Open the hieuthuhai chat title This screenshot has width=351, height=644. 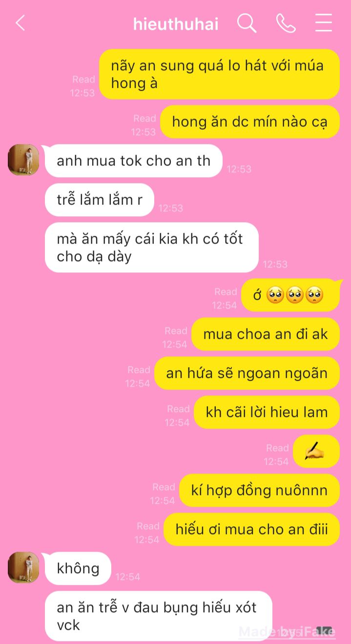pos(176,24)
